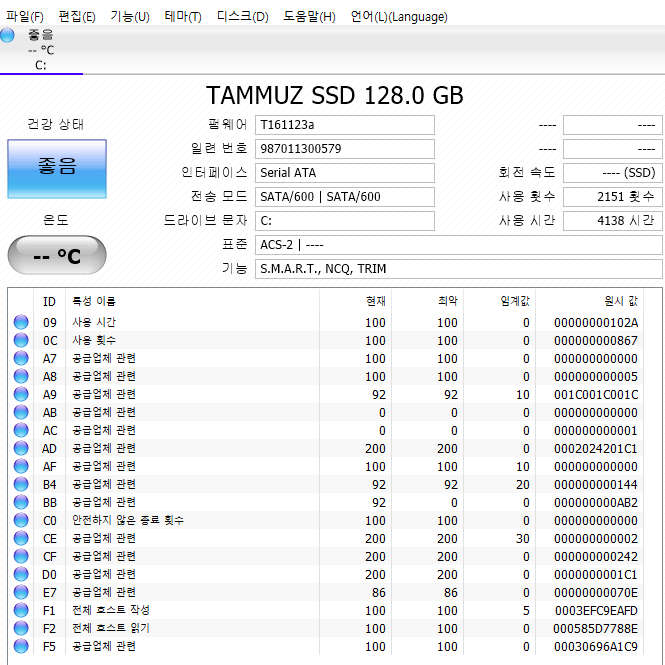Click the 최악 column header

coord(428,302)
